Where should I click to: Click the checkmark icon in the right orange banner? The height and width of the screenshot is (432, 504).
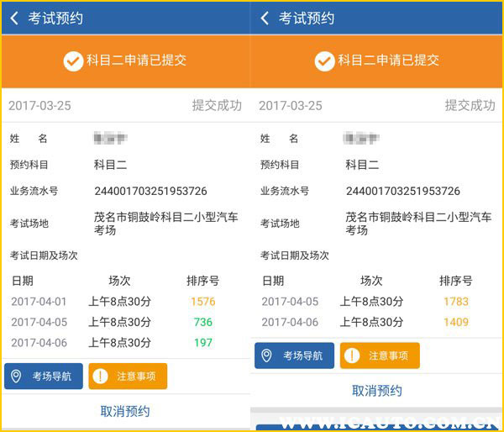[324, 61]
